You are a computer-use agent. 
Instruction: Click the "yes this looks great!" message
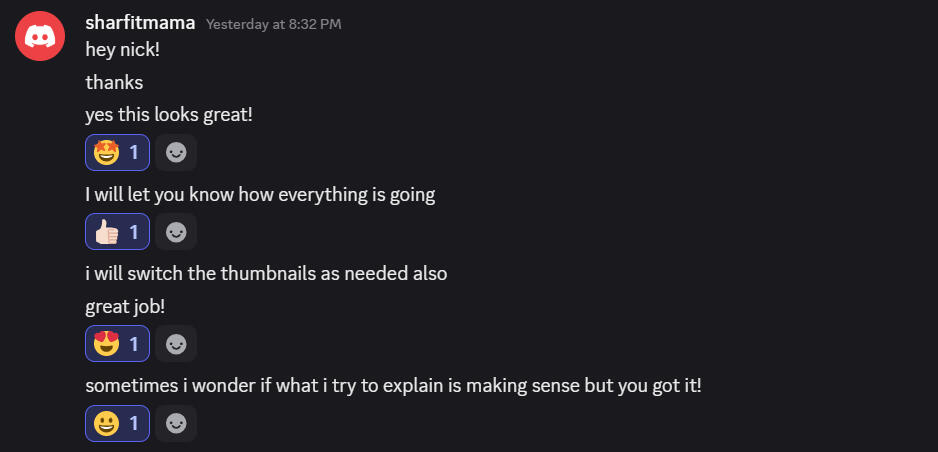point(169,114)
